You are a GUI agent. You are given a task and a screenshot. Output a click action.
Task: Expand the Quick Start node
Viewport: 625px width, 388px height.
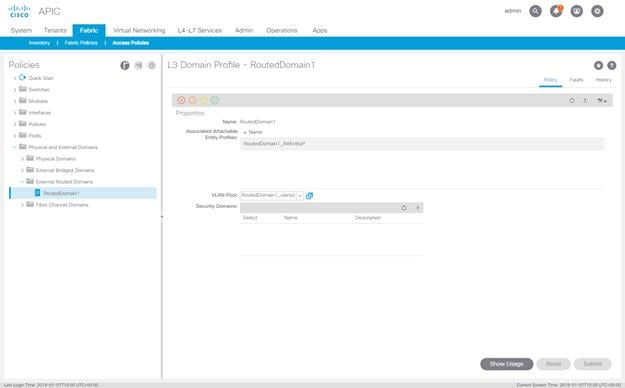tap(15, 78)
